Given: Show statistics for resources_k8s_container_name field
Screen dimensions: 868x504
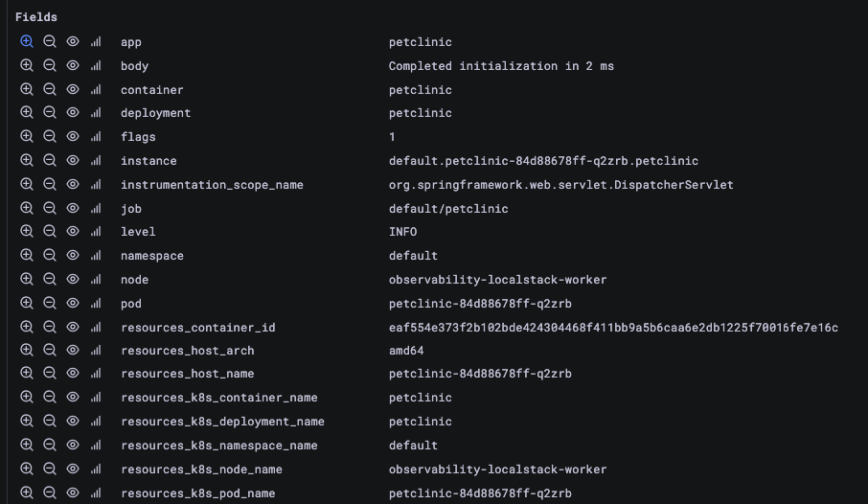Looking at the screenshot, I should (96, 398).
